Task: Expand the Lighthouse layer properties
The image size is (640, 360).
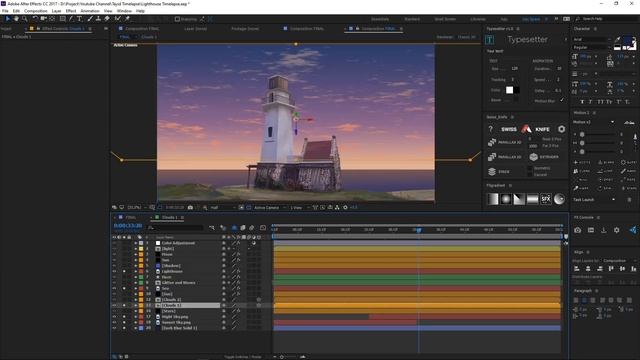Action: pyautogui.click(x=136, y=271)
